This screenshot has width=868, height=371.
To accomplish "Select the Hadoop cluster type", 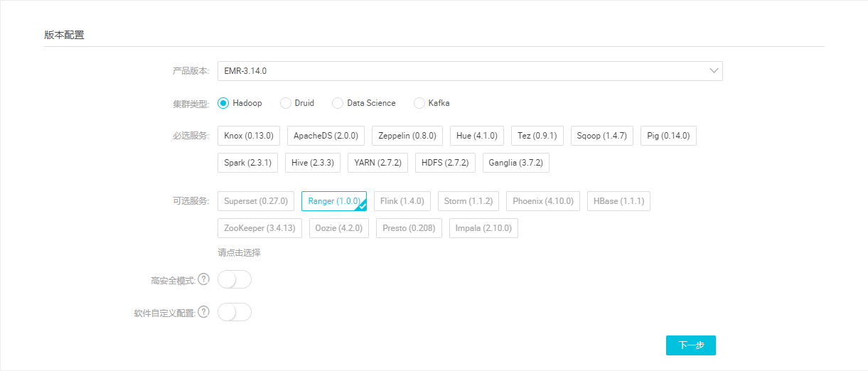I will pos(223,103).
